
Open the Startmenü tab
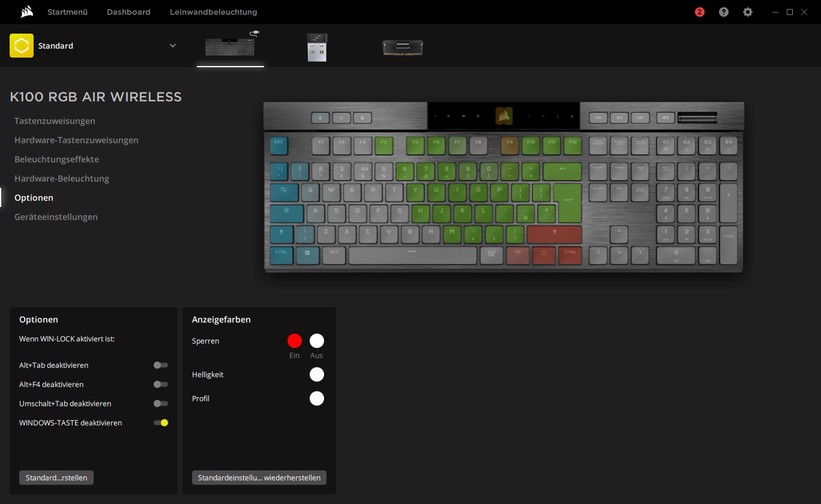(67, 12)
